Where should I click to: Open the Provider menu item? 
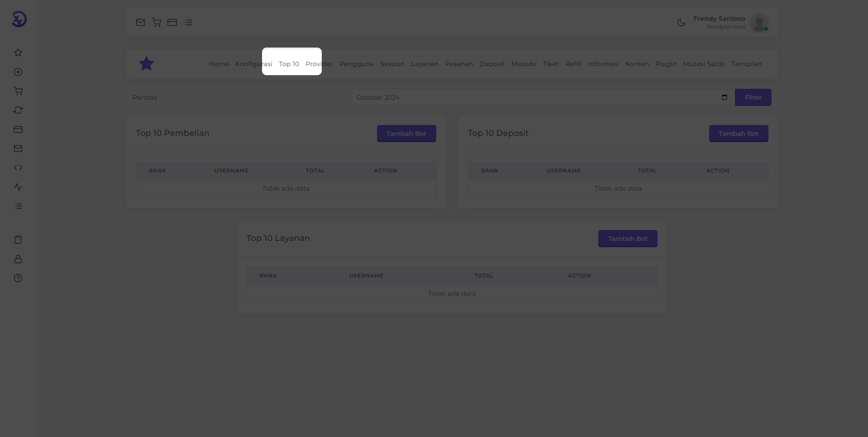tap(319, 64)
